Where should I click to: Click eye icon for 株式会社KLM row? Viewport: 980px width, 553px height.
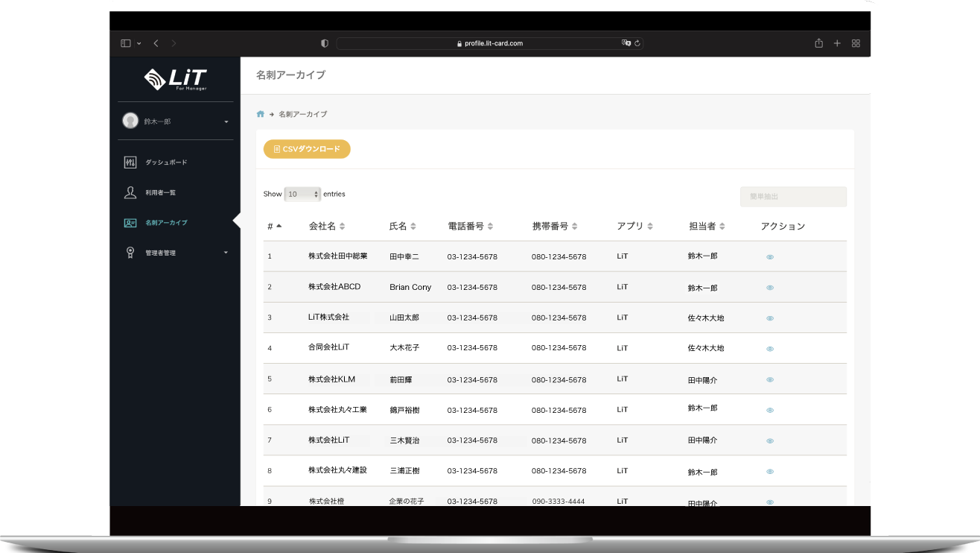point(770,379)
